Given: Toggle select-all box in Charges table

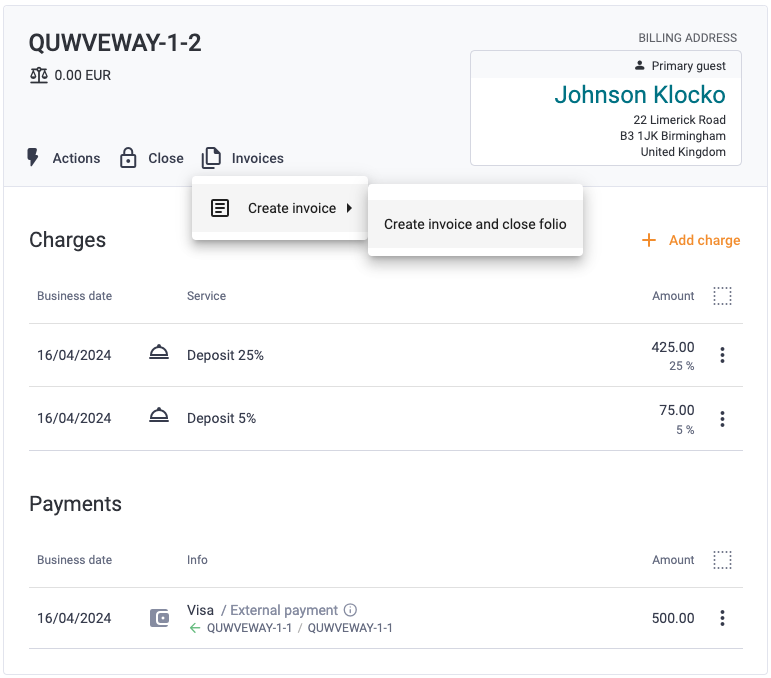Looking at the screenshot, I should 722,296.
